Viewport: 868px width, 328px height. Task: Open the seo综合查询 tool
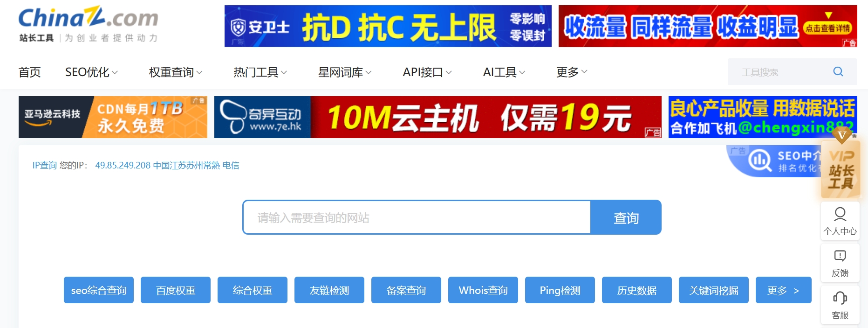pyautogui.click(x=99, y=290)
